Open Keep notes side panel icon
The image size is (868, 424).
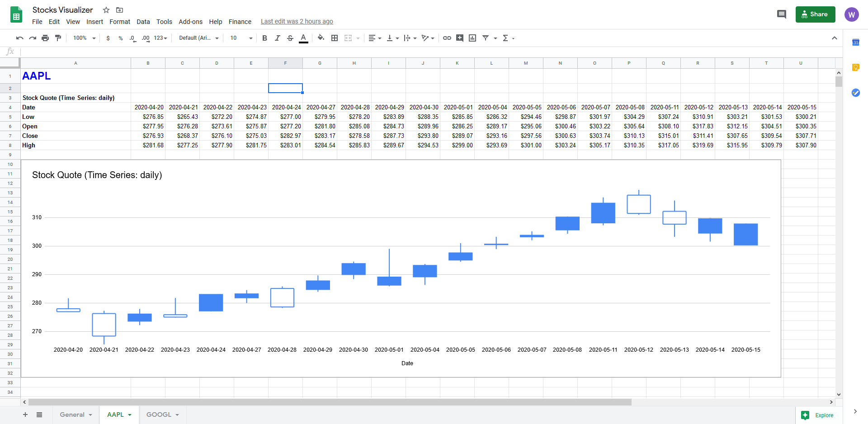[x=855, y=67]
